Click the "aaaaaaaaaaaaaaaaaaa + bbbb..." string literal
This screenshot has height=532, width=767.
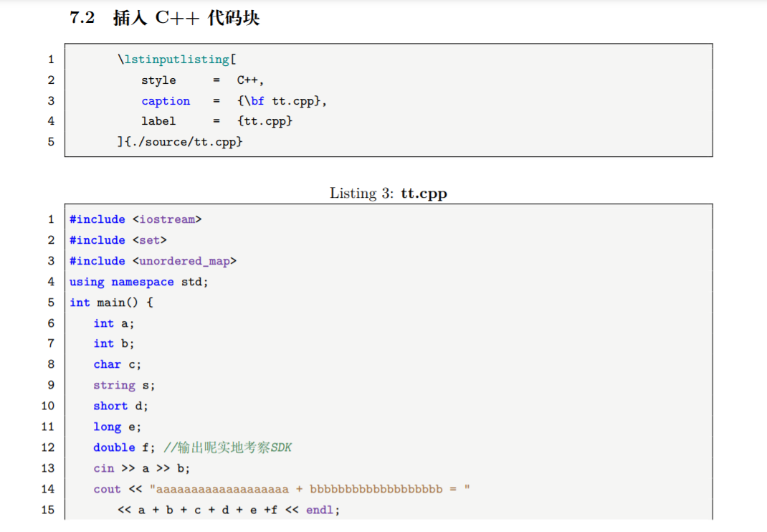pyautogui.click(x=310, y=490)
